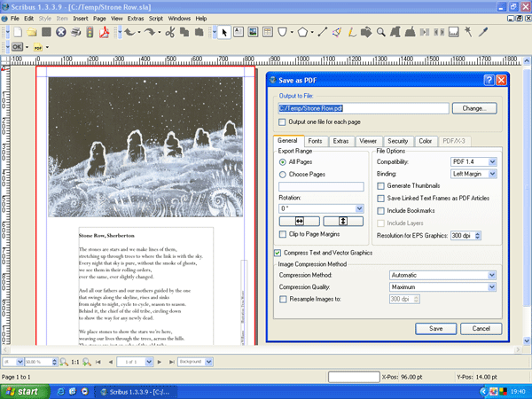Screen dimensions: 532x399
Task: Click the Print icon in toolbar
Action: click(x=77, y=33)
